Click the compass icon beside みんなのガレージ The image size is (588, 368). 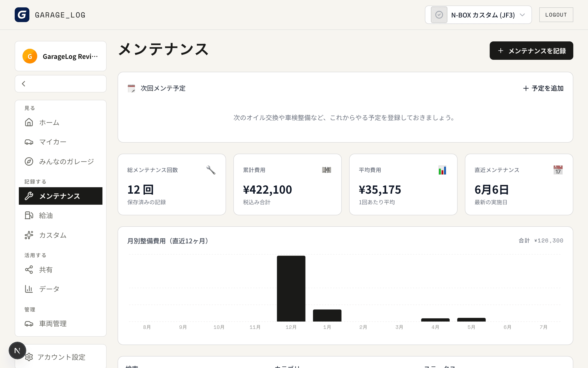[x=29, y=161]
